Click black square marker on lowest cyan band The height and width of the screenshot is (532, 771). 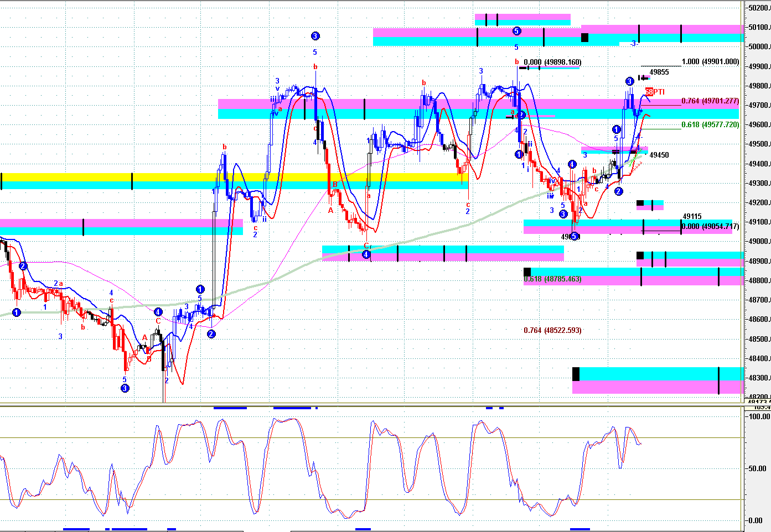[x=576, y=374]
